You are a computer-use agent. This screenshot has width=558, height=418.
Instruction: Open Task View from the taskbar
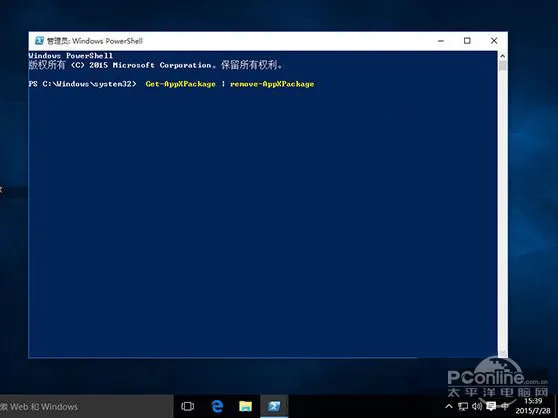coord(188,406)
